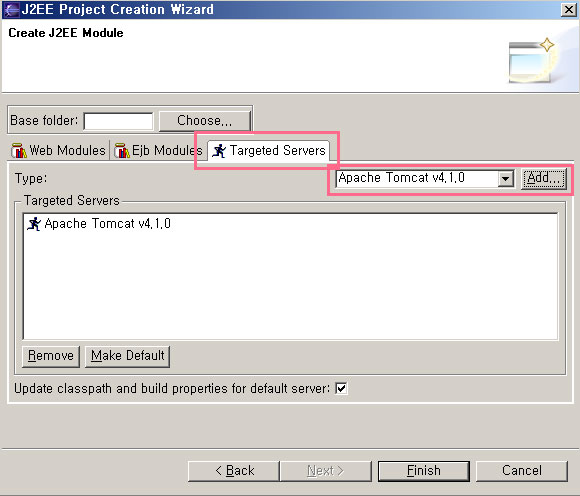Click the Apache Tomcat v4.1.0 combo box
This screenshot has height=496, width=580.
tap(425, 178)
